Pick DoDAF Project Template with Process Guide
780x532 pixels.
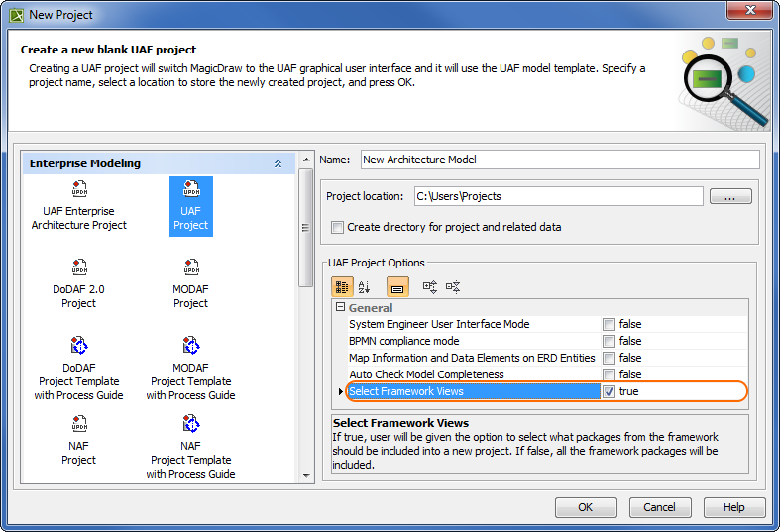[x=78, y=369]
